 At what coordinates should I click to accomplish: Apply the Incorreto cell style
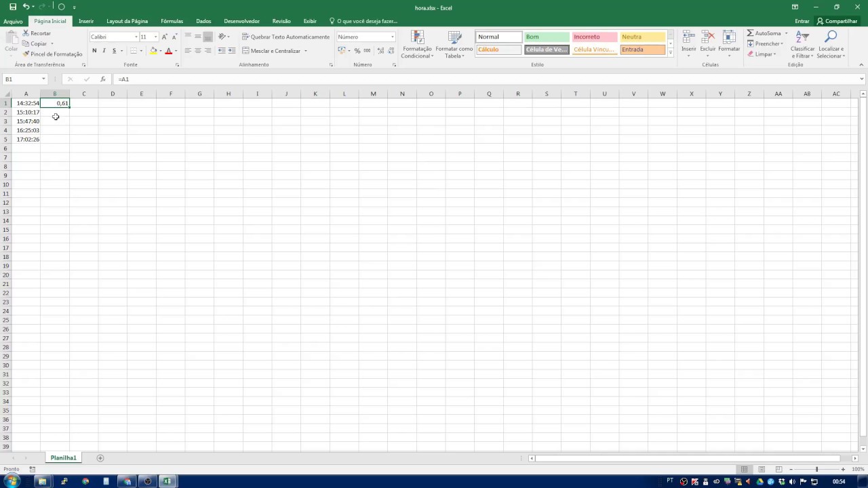(594, 37)
